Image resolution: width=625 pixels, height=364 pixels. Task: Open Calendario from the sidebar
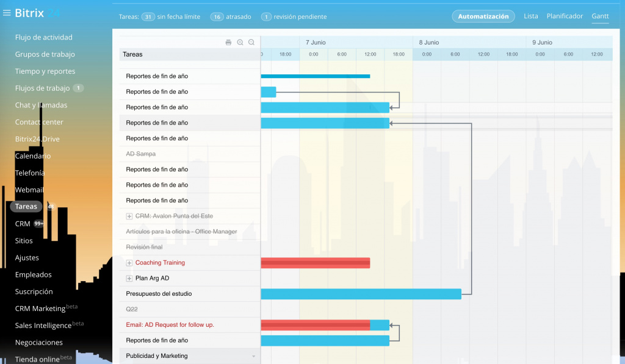(33, 156)
